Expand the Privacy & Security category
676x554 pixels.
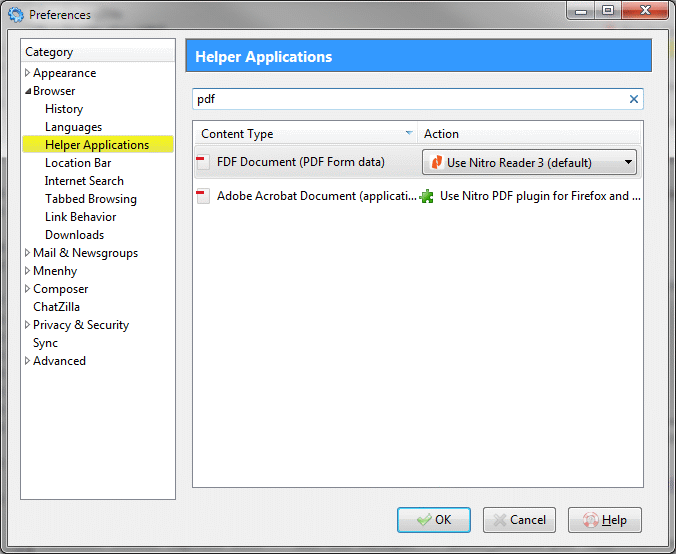point(28,325)
